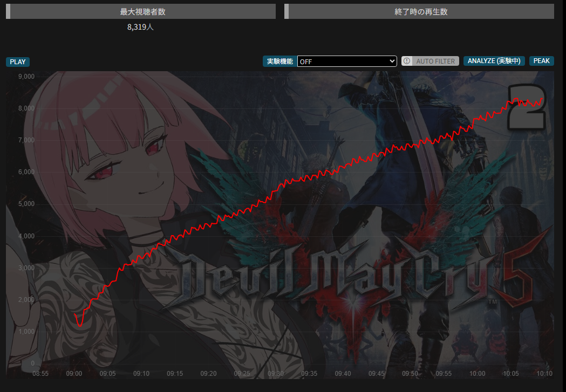
Task: Click the 最大視聴者数 header bar
Action: coord(141,11)
